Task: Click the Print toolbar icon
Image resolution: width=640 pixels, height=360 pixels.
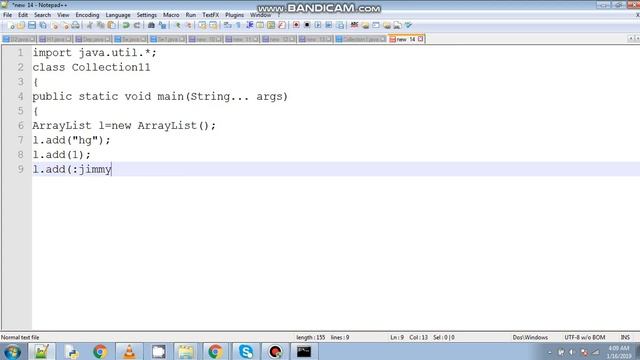Action: coord(76,25)
